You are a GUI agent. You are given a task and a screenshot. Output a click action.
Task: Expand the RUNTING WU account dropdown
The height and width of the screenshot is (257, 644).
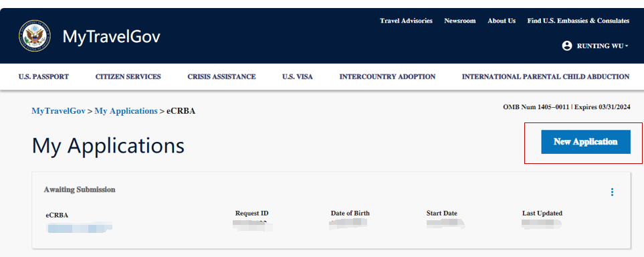[596, 46]
